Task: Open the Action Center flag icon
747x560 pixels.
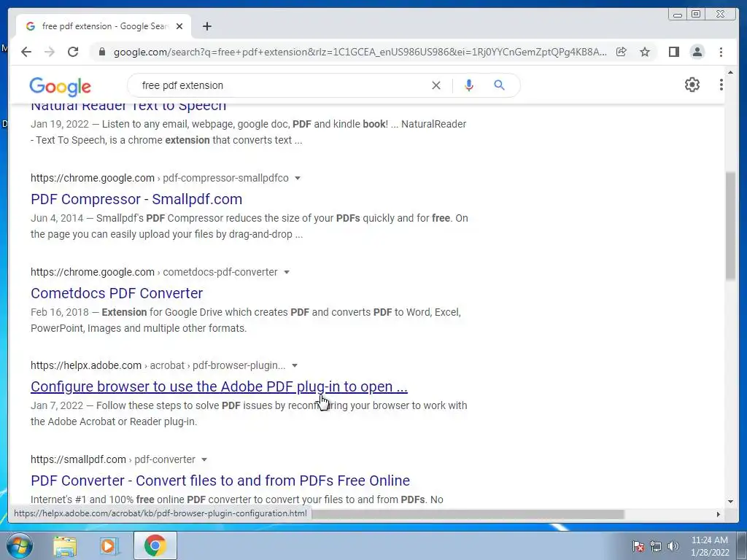Action: pos(638,546)
